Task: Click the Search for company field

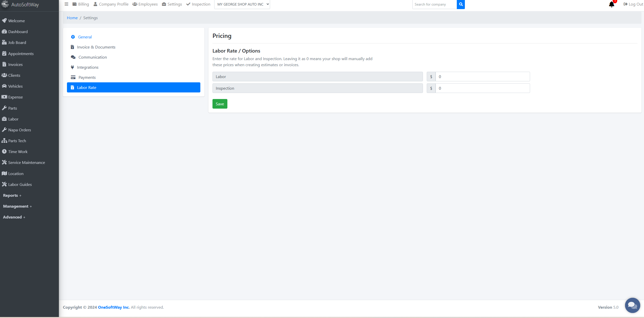Action: coord(434,4)
